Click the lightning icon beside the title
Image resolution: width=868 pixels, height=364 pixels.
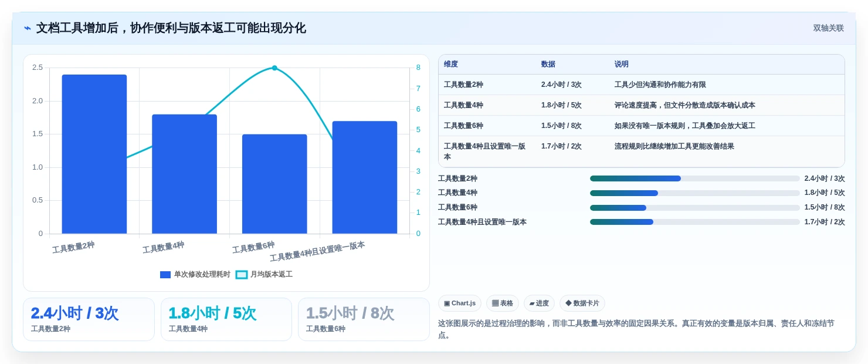[x=28, y=28]
